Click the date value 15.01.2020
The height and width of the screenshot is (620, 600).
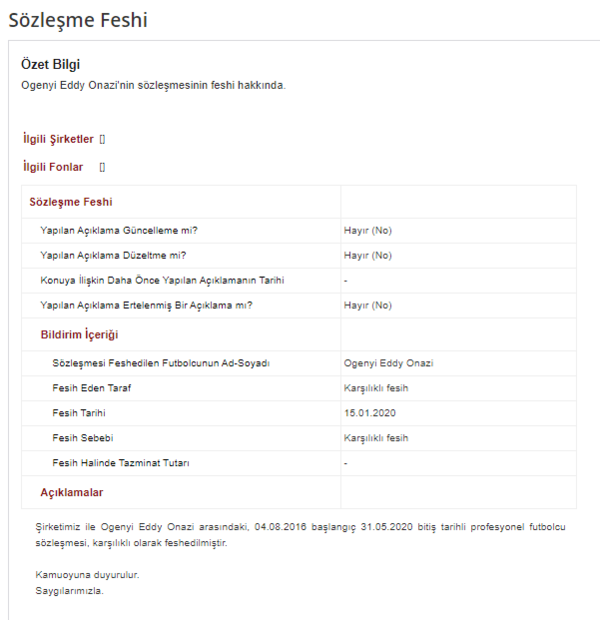click(369, 412)
